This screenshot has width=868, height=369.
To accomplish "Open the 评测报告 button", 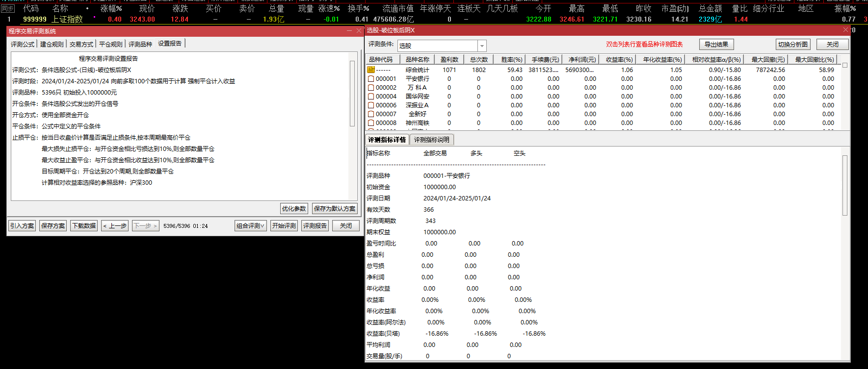I will (x=315, y=226).
